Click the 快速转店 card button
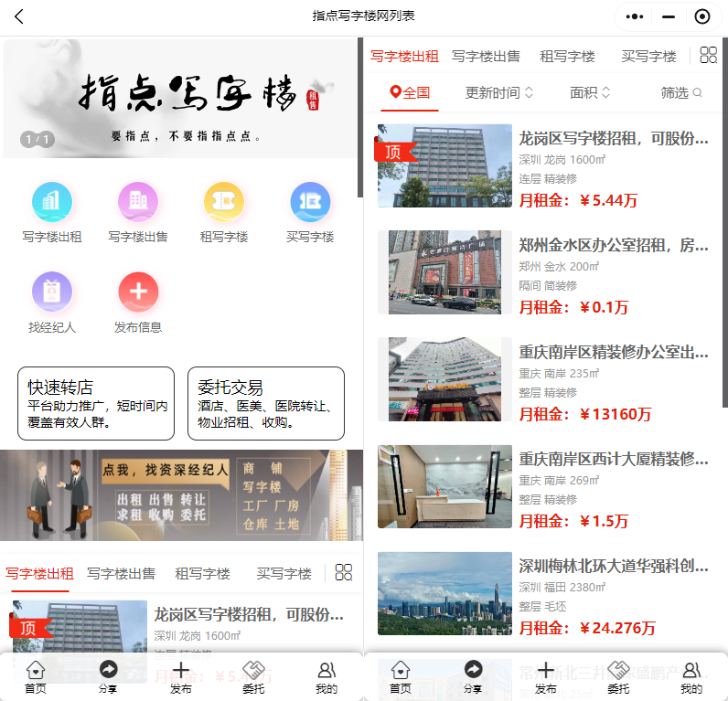Screen dimensions: 728x701 click(x=96, y=403)
